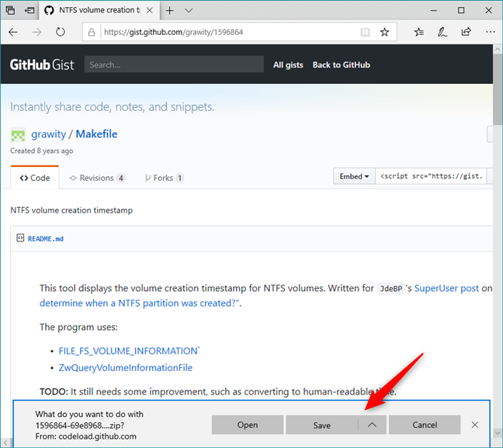The image size is (503, 448).
Task: Click the tabs you've set aside icon
Action: 10,10
